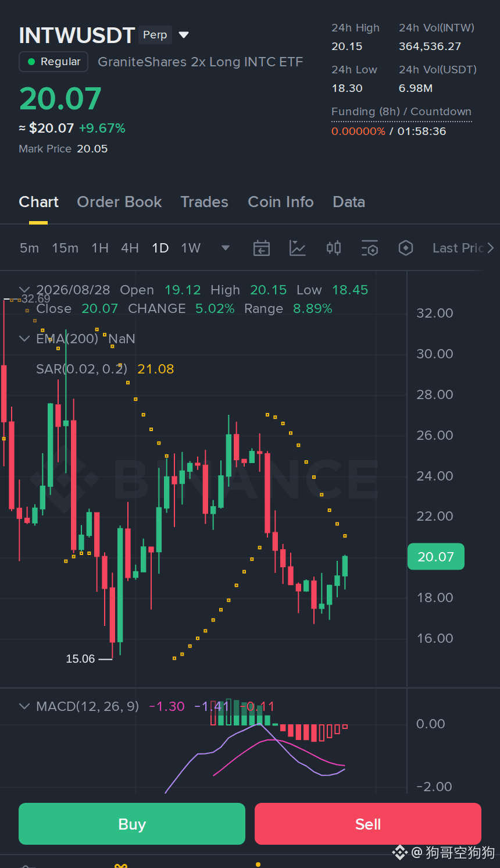Click the 24h Vol(USDT) value 6.98M

416,88
